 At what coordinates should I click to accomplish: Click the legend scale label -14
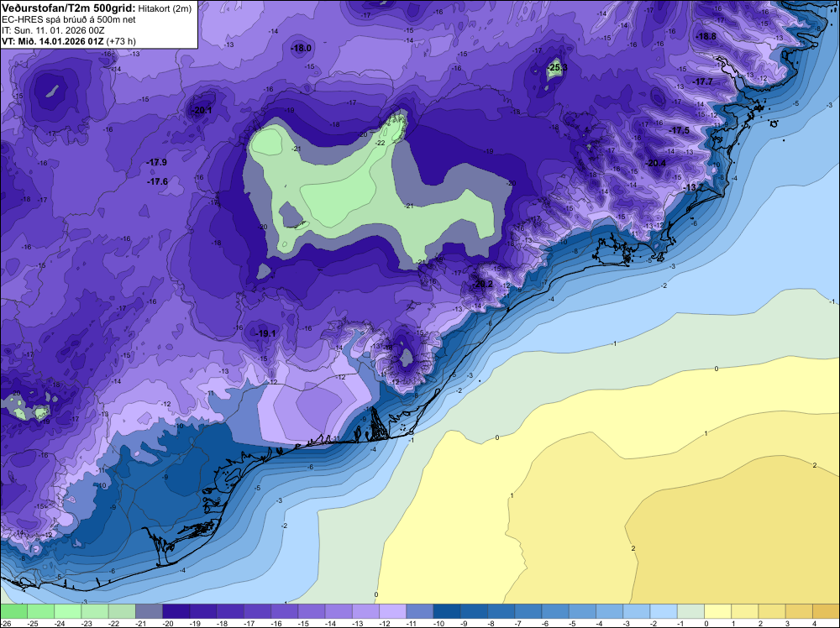click(331, 624)
